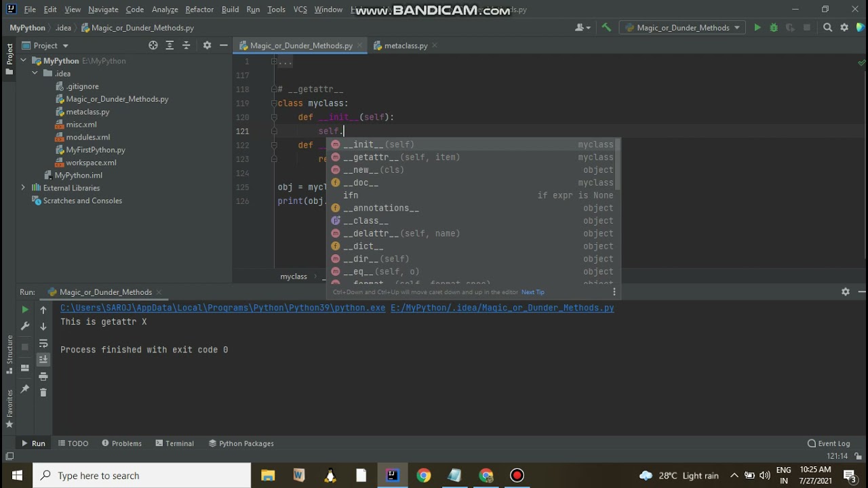
Task: Collapse the folded code region at line 1
Action: coord(274,62)
